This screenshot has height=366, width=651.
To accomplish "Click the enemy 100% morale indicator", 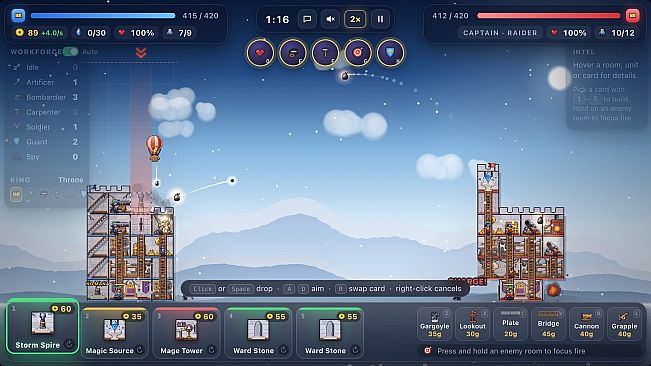I will (568, 33).
